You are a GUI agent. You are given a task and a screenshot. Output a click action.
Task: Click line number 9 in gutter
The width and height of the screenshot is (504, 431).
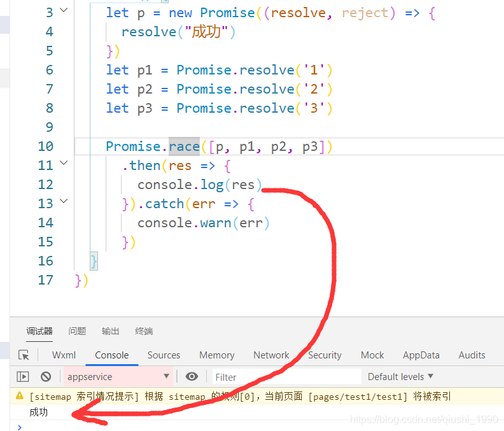pos(50,127)
